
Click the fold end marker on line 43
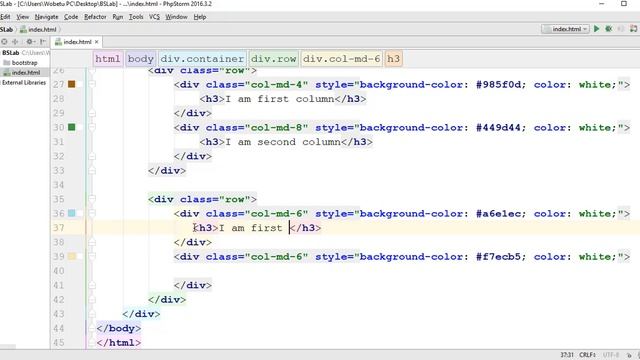(92, 314)
